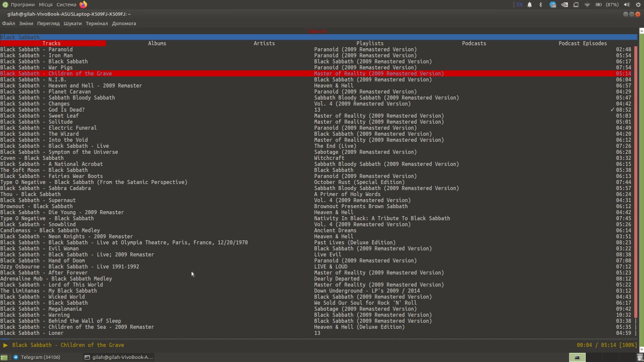Switch to the Playlists tab
This screenshot has height=362, width=644.
point(370,43)
